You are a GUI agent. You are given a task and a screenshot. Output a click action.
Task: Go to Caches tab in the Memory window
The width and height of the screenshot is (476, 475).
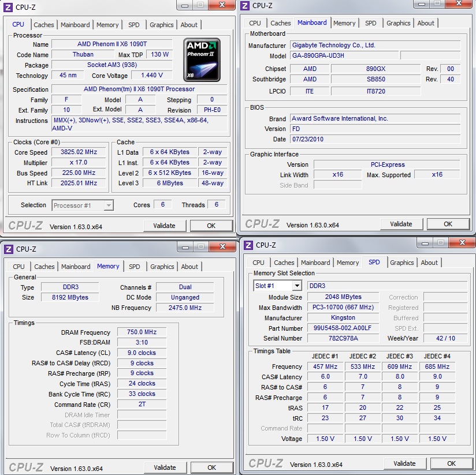click(44, 267)
